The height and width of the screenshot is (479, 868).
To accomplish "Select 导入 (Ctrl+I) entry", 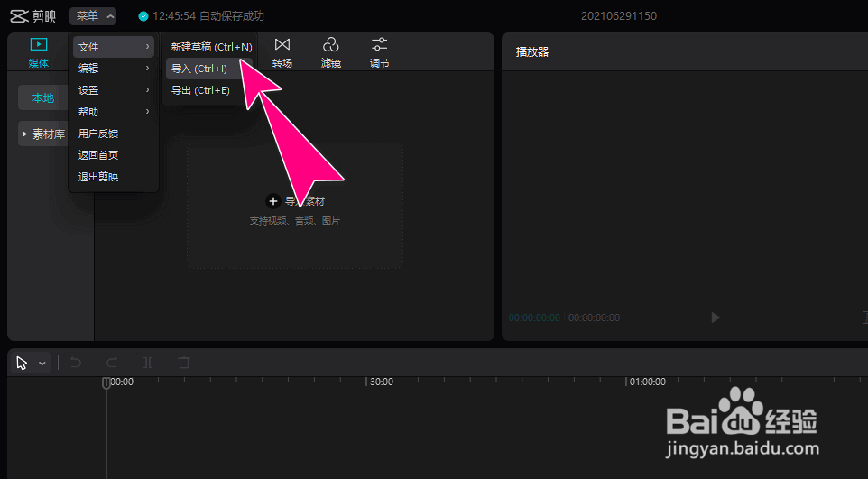I will (209, 69).
